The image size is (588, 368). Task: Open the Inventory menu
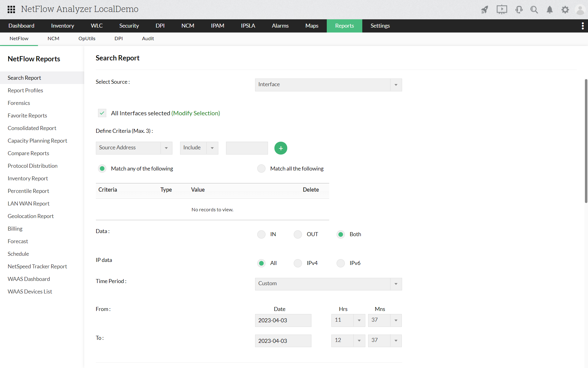[62, 26]
